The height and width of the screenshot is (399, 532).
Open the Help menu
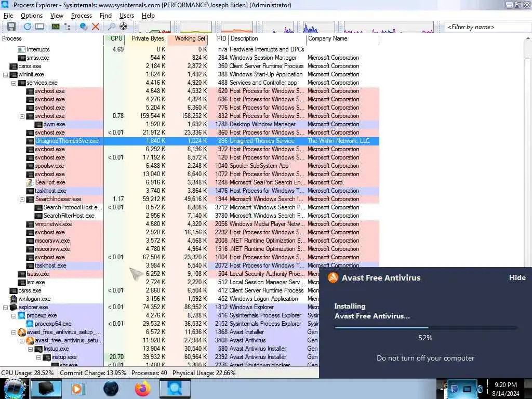(148, 16)
